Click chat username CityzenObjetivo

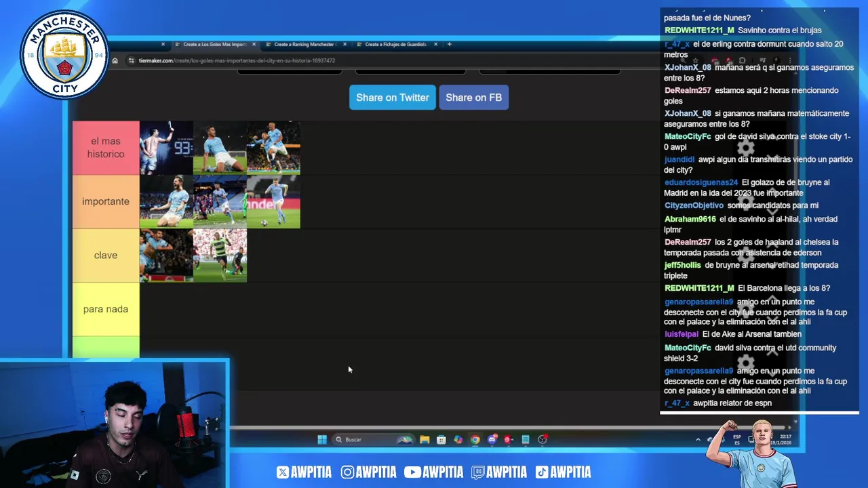point(694,206)
